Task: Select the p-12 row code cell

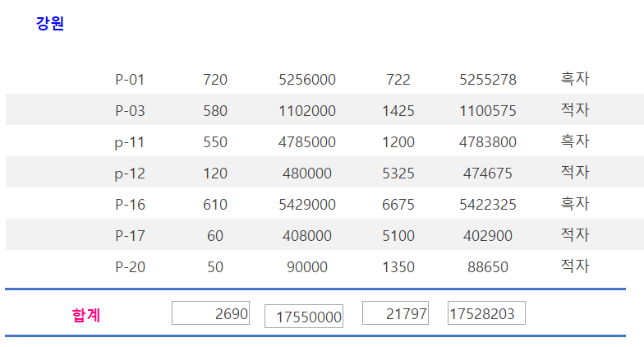Action: pyautogui.click(x=130, y=173)
